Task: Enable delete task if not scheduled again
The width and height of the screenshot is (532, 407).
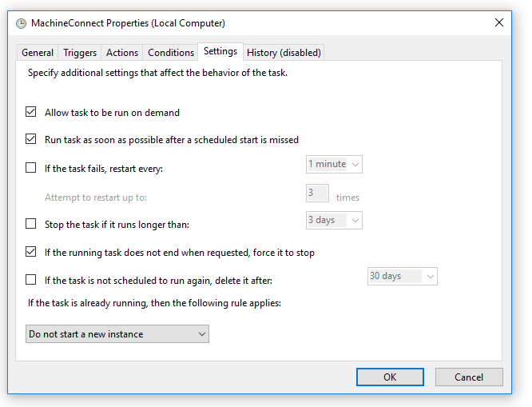Action: click(x=31, y=280)
